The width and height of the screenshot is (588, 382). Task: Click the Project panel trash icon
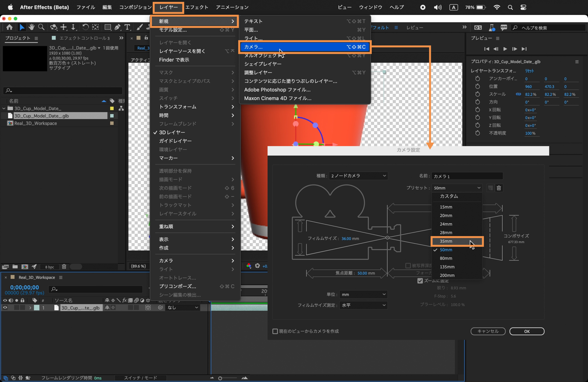click(64, 267)
